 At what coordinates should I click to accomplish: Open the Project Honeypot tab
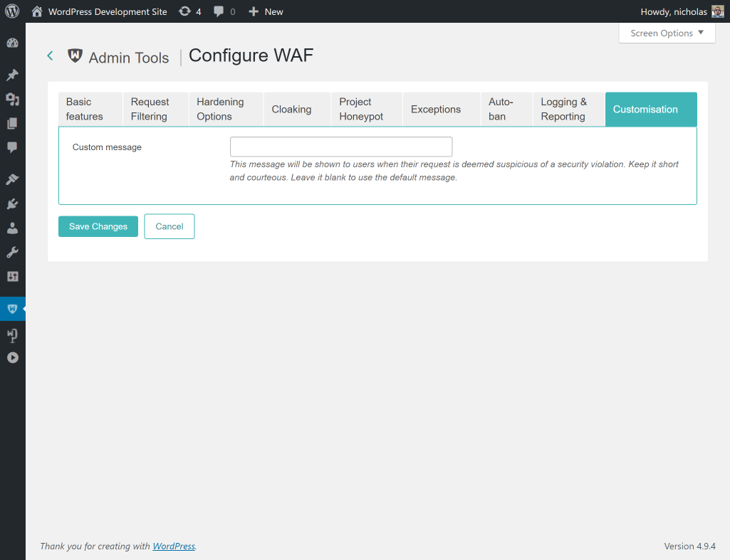tap(367, 110)
